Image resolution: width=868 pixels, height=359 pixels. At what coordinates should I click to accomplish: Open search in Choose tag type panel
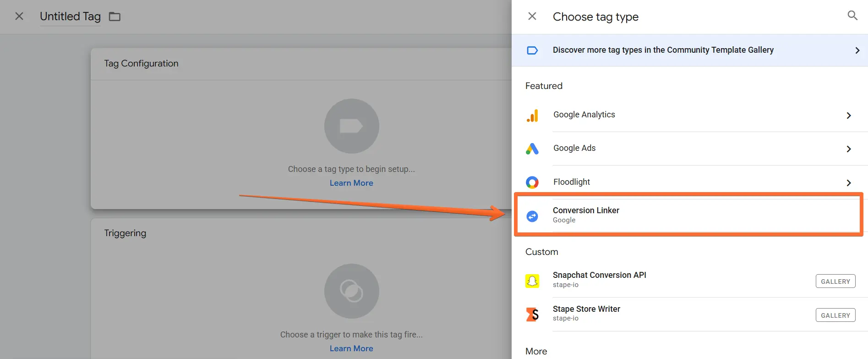[x=852, y=16]
